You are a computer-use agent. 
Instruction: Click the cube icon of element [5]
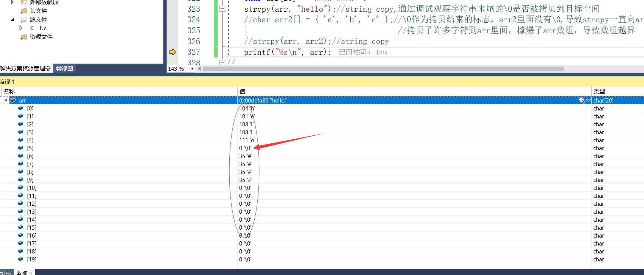[x=21, y=148]
